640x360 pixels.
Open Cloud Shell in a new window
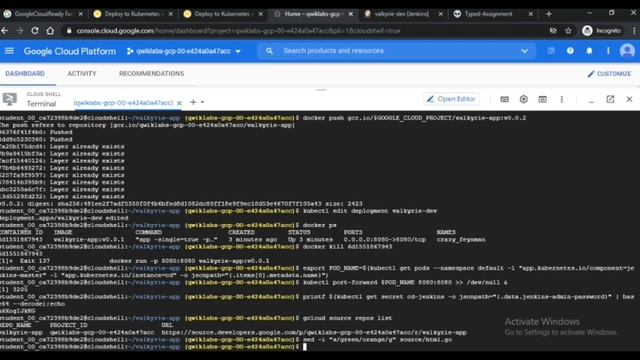(x=610, y=99)
